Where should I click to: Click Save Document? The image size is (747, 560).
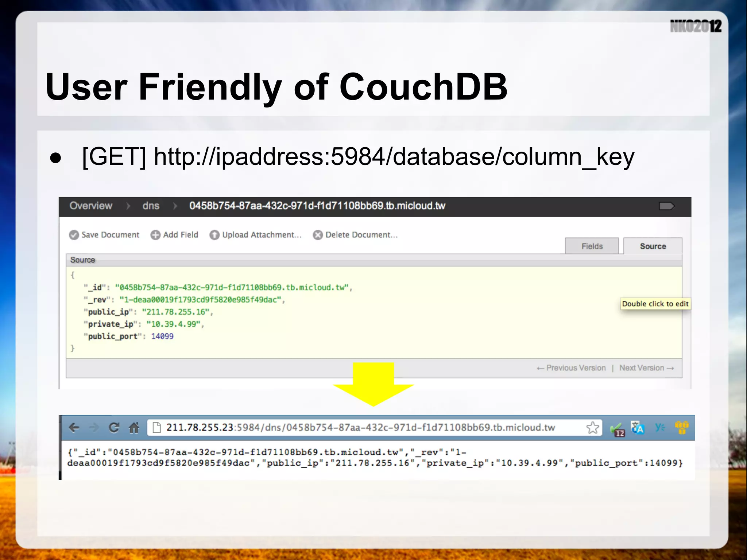pos(104,235)
